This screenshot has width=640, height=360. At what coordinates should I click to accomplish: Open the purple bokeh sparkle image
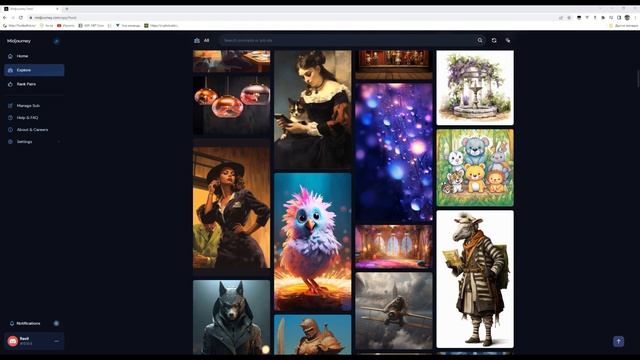394,153
